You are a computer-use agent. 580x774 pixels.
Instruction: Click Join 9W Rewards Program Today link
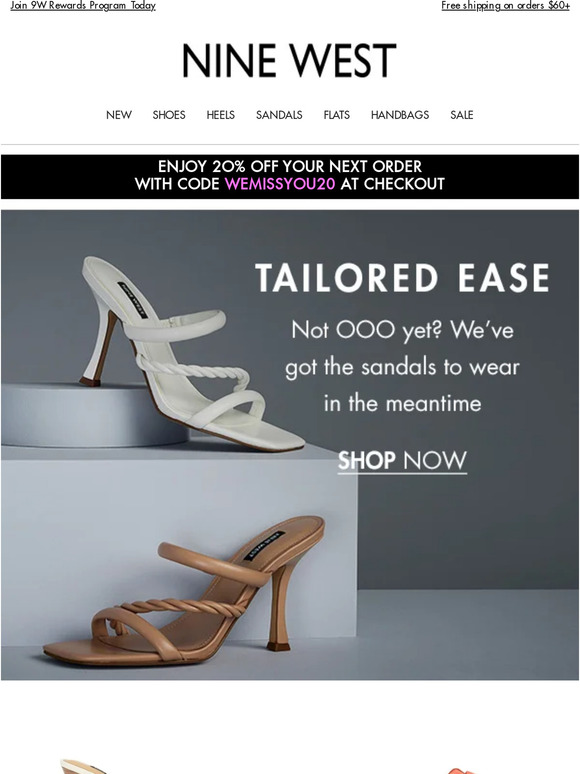pos(83,5)
